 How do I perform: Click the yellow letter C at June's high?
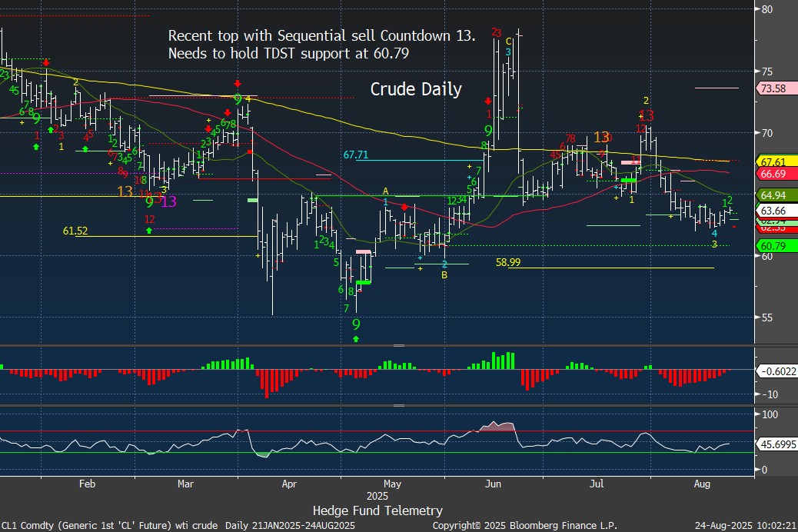tap(509, 42)
